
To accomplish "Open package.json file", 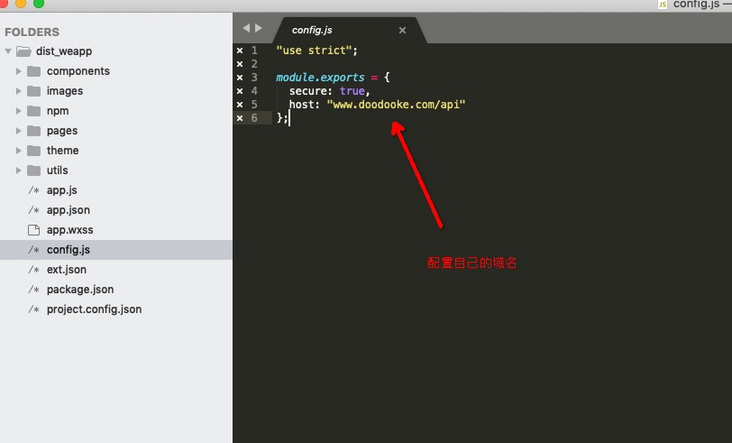I will [x=80, y=289].
